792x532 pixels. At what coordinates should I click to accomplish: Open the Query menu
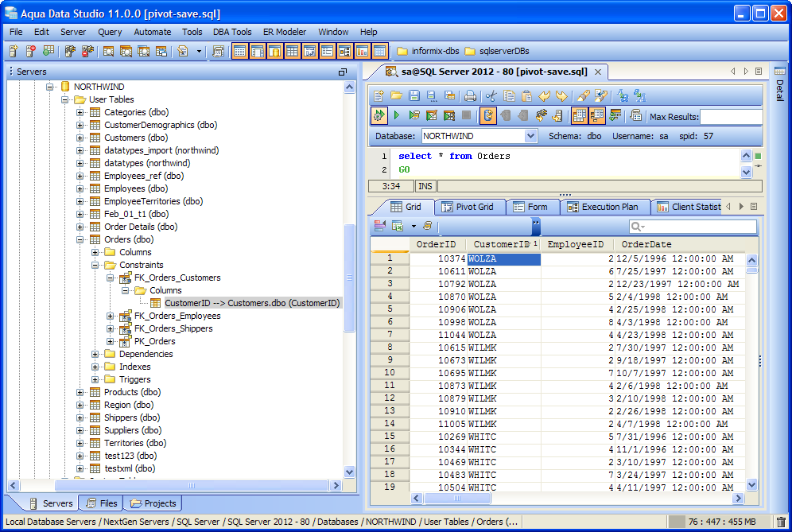[110, 32]
